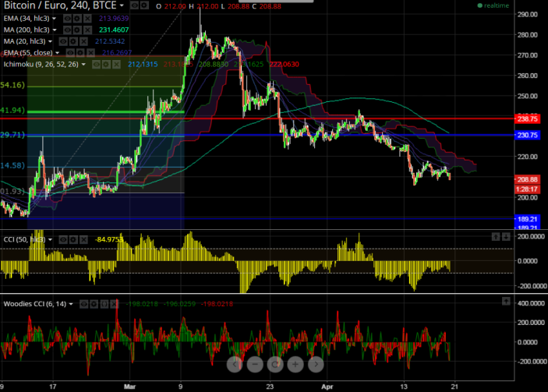Hide EMA (55, close) using eye icon

[70, 53]
